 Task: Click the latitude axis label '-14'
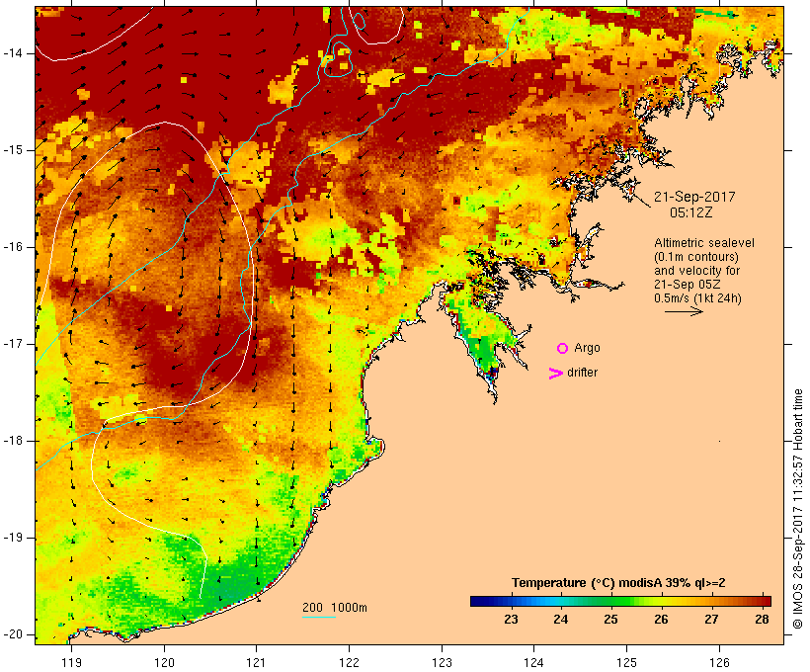[x=12, y=53]
